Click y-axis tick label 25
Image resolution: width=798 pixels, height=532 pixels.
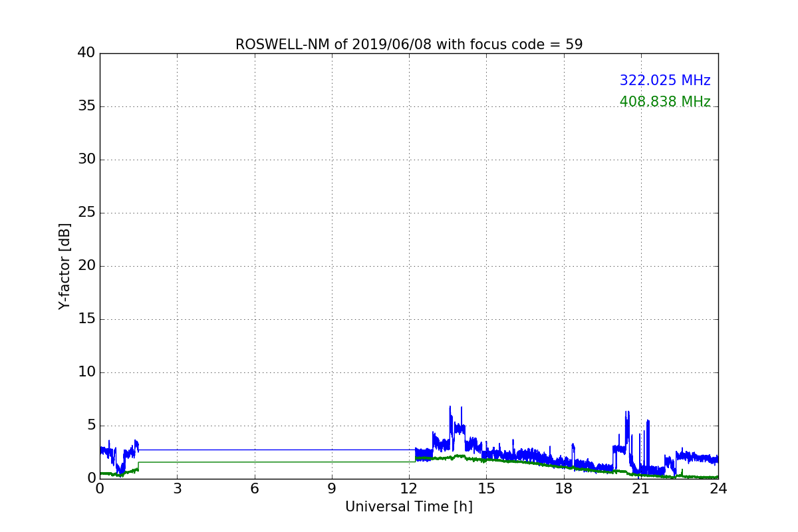click(86, 213)
